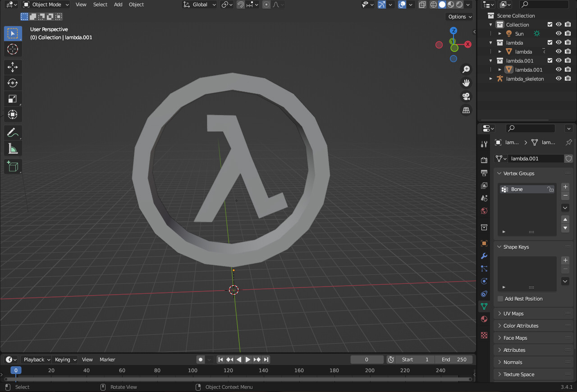This screenshot has width=577, height=392.
Task: Enable the Add Rest Position checkbox
Action: coord(500,298)
